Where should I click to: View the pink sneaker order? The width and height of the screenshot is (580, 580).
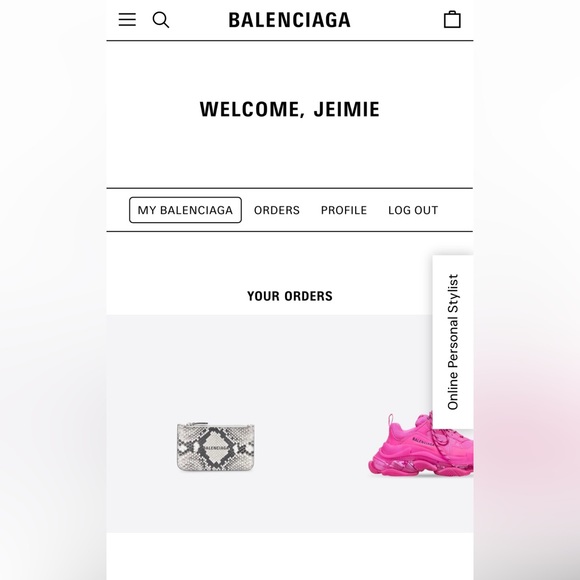click(421, 444)
